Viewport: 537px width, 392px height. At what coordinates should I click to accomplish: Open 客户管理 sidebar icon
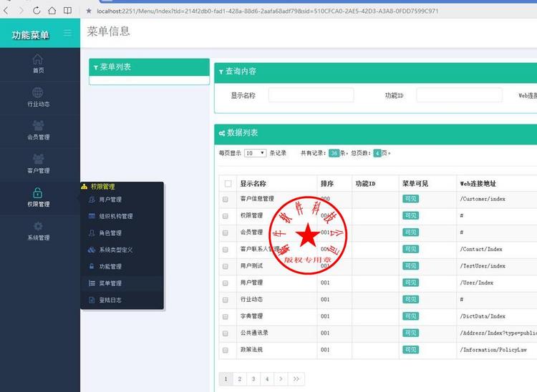tap(38, 159)
